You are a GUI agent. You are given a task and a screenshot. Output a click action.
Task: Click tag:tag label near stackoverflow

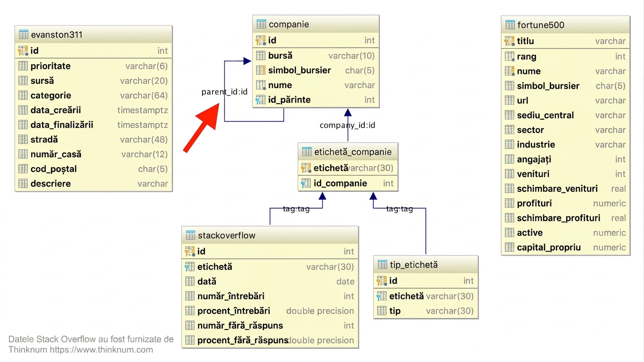pos(296,208)
